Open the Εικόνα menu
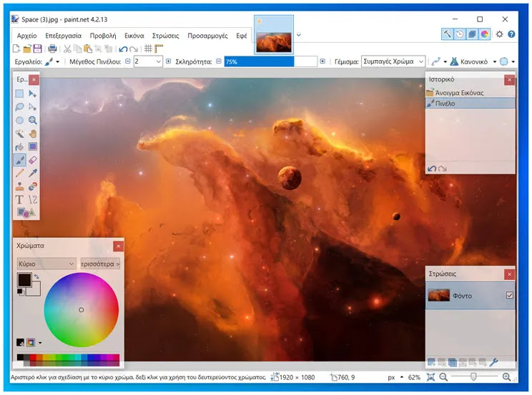The width and height of the screenshot is (532, 395). point(134,36)
